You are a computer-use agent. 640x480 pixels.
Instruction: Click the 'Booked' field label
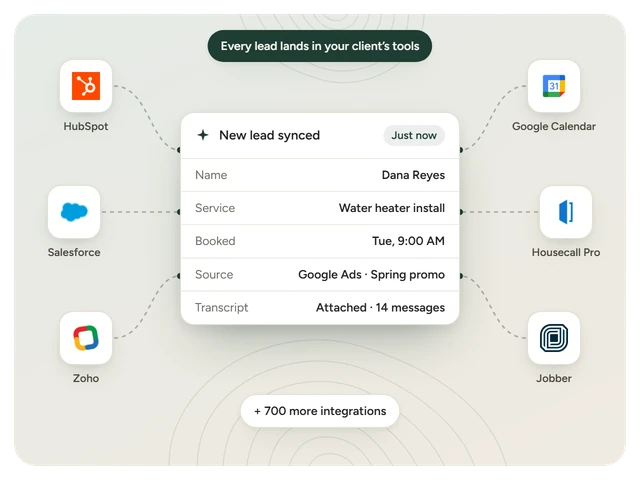[215, 241]
